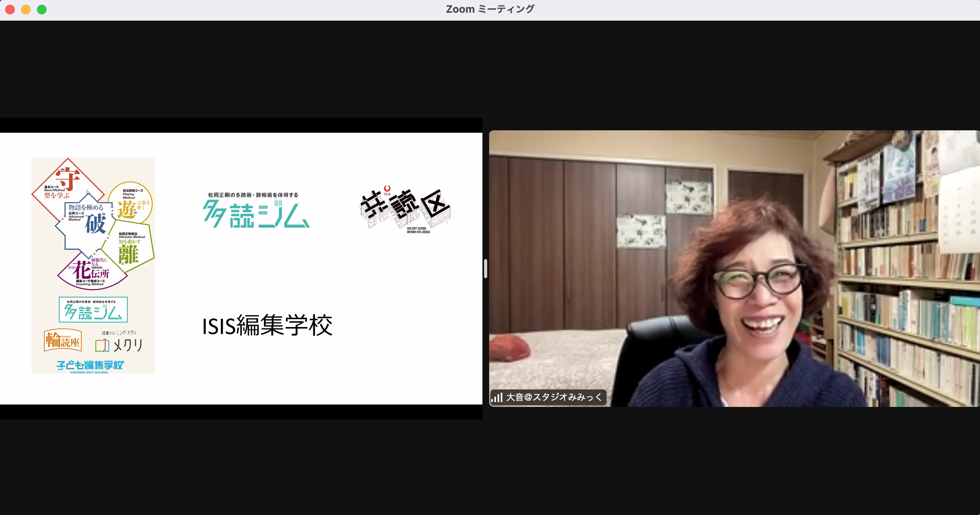980x515 pixels.
Task: Click the 大音@スタジオみみっく name label
Action: coord(554,397)
